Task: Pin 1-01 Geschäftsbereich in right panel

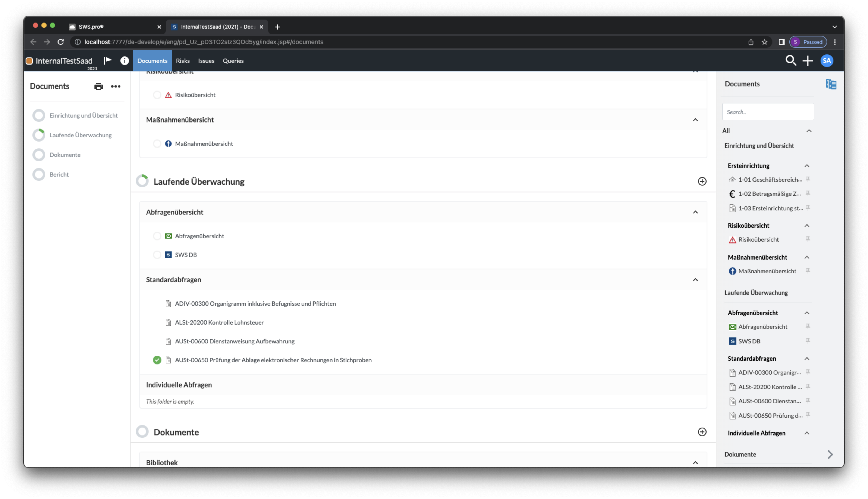Action: pyautogui.click(x=808, y=179)
